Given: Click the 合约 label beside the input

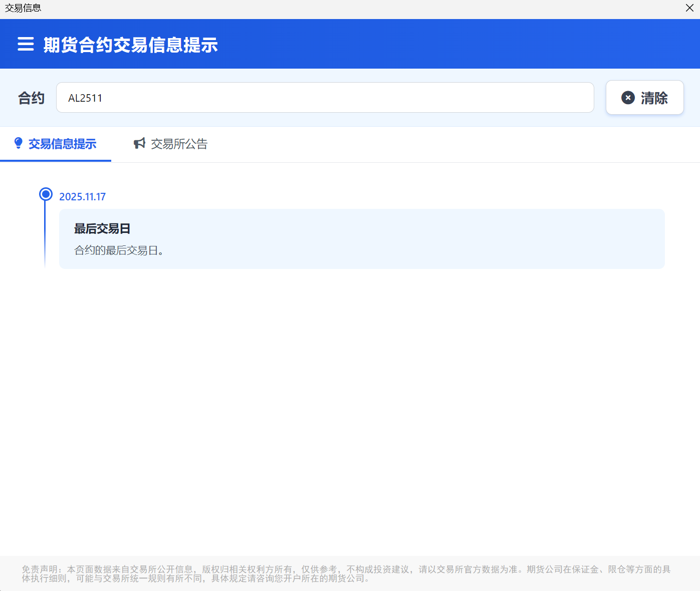Looking at the screenshot, I should [31, 98].
